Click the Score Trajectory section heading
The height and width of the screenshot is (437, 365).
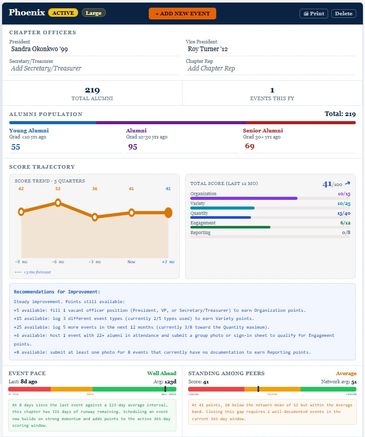coord(42,167)
